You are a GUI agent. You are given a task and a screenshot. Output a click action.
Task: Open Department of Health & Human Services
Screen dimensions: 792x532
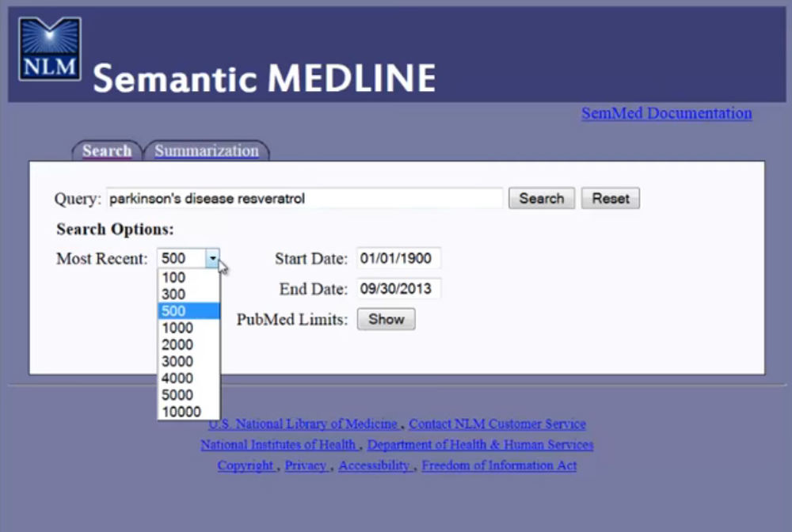(x=480, y=445)
